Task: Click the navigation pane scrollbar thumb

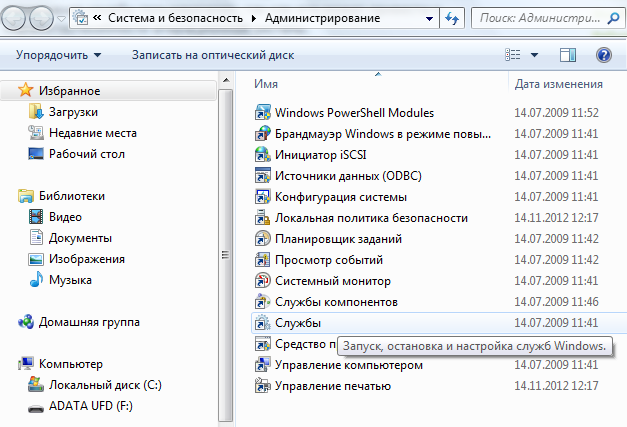Action: click(x=226, y=255)
